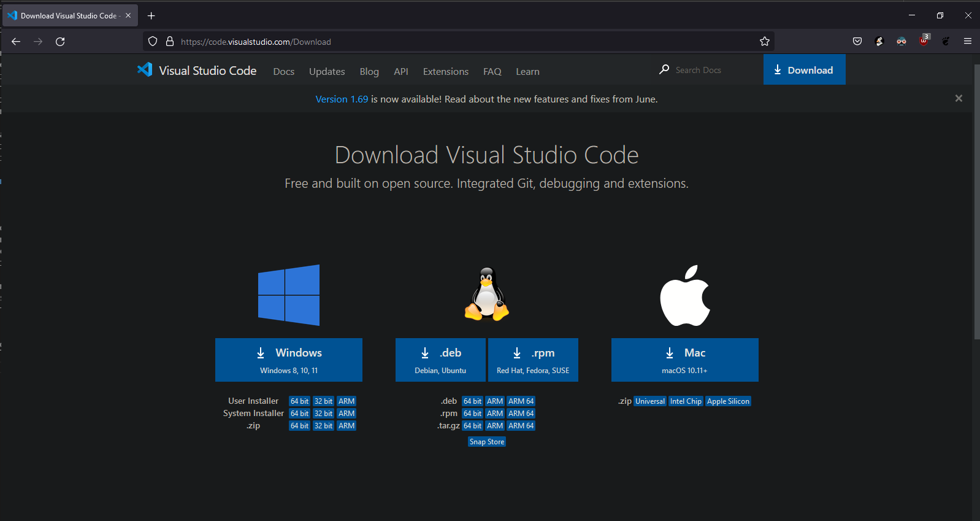Open the Version 1.69 release link
980x521 pixels.
pyautogui.click(x=342, y=99)
